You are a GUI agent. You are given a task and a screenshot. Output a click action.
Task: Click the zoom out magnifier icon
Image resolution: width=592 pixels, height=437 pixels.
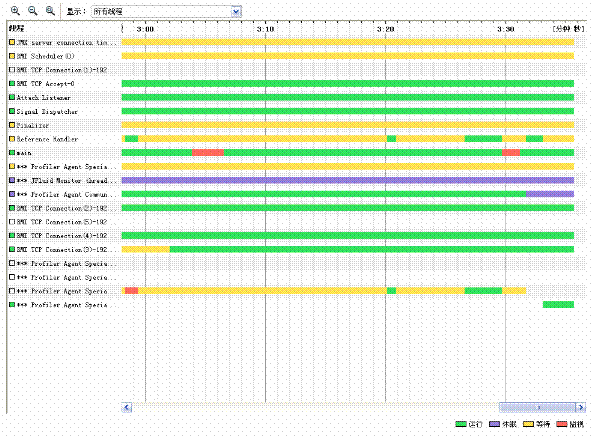[33, 11]
